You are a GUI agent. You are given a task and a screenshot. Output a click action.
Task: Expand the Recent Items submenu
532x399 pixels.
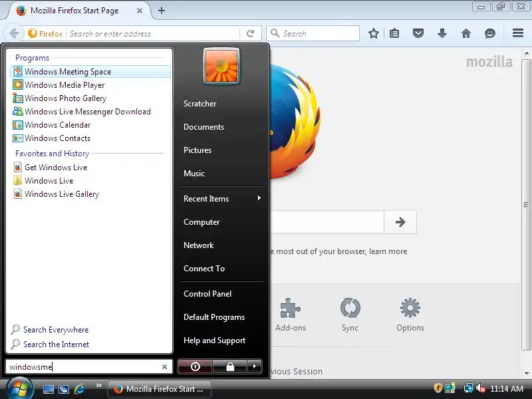pos(222,198)
